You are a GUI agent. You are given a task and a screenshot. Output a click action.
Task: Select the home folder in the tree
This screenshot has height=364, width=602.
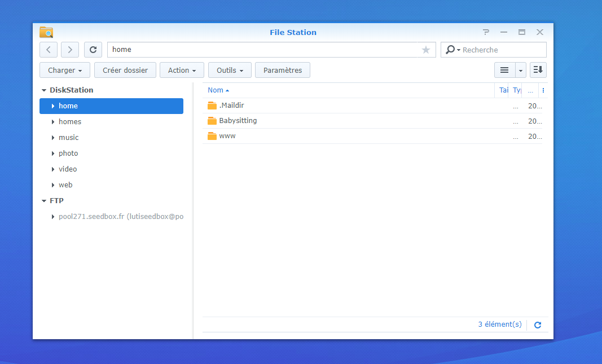click(x=111, y=106)
